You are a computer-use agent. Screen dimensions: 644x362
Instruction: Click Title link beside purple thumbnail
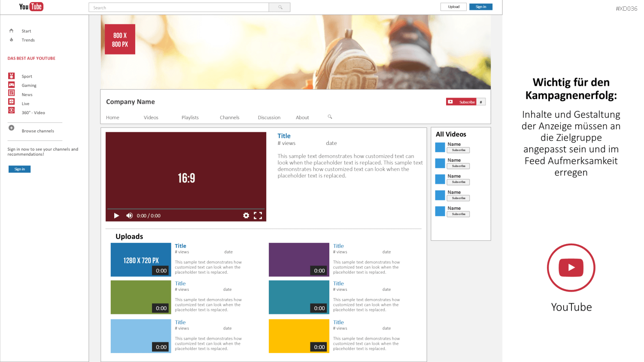(338, 246)
